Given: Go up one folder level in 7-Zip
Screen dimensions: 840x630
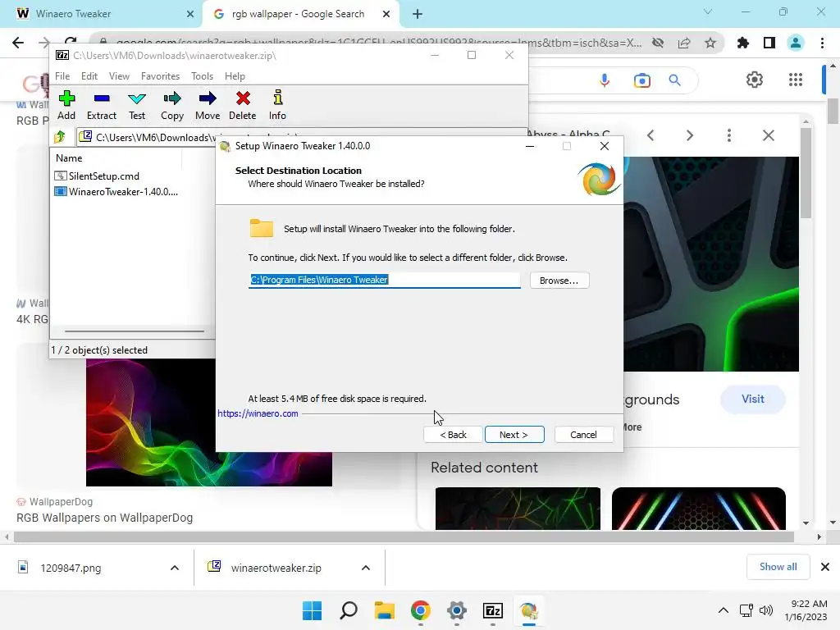Looking at the screenshot, I should pos(60,137).
